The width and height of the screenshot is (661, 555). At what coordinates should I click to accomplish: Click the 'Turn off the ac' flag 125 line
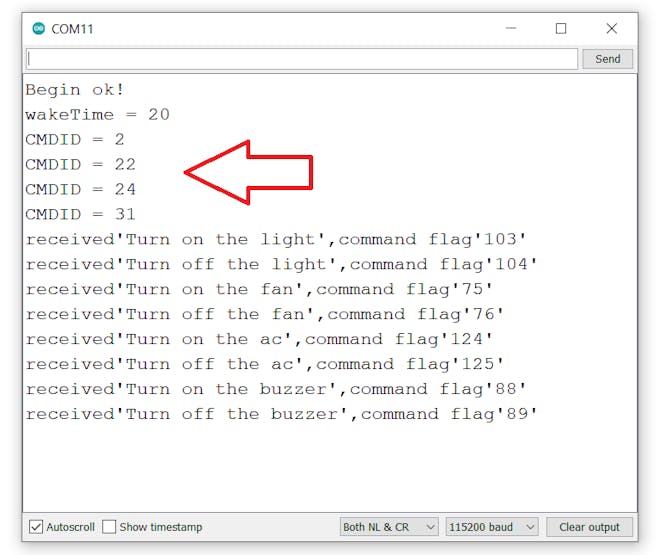265,364
